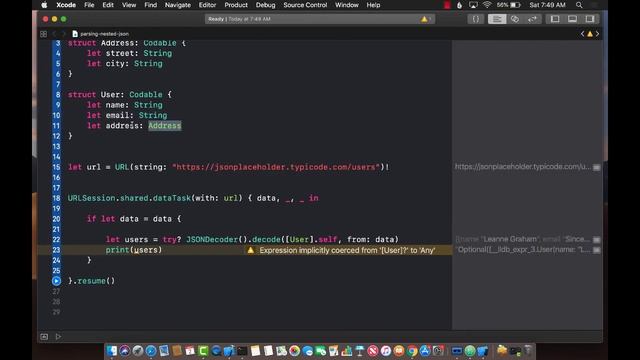The image size is (640, 360).
Task: Click the Ready activity status field
Action: 320,19
